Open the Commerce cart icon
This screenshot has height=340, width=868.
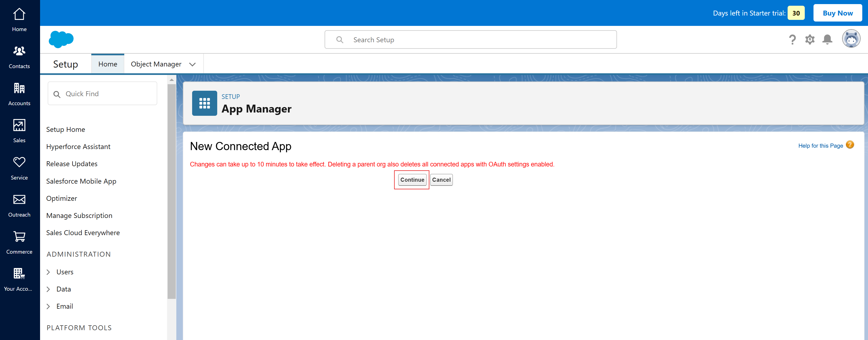pos(19,236)
